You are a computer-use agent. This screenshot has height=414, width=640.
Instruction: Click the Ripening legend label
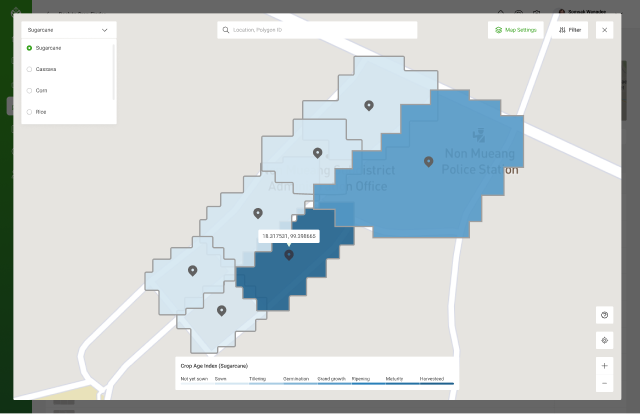(x=361, y=379)
